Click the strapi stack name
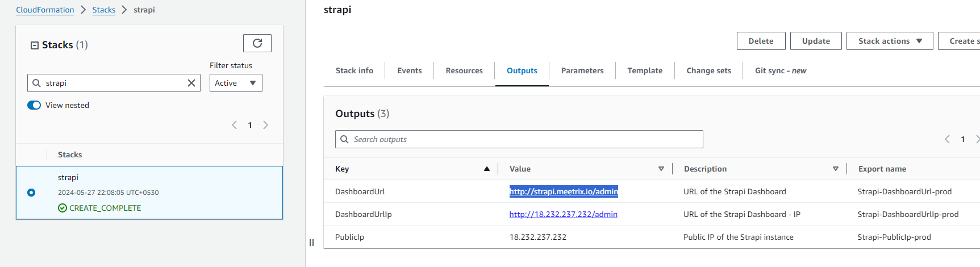 [68, 177]
